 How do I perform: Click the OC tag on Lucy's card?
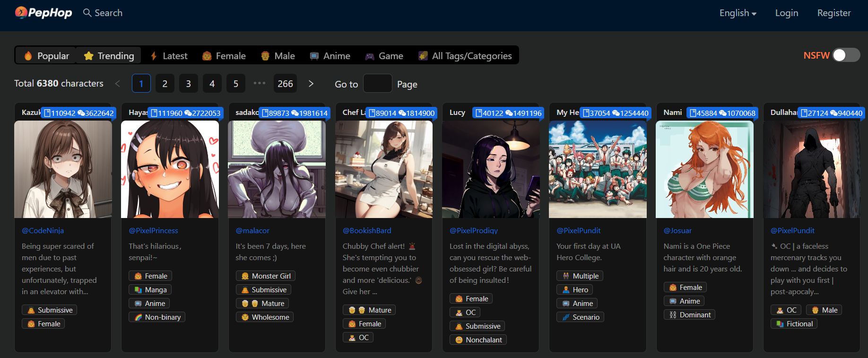point(465,313)
